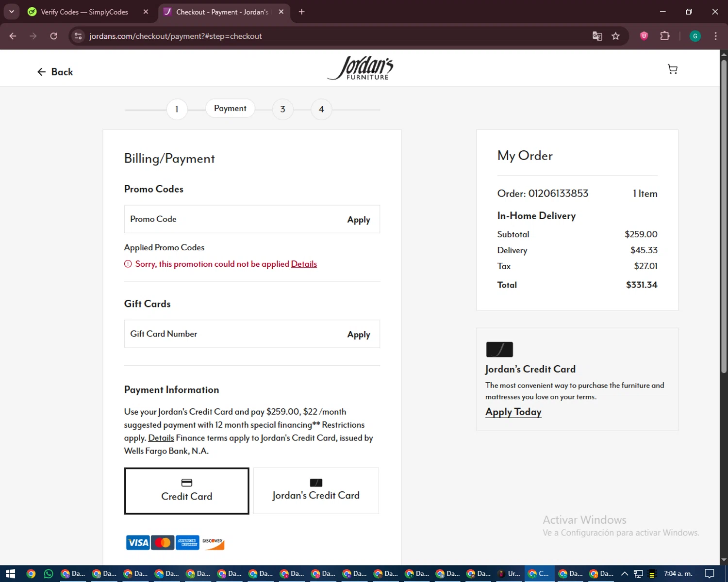The height and width of the screenshot is (582, 728).
Task: Open financing Details link in Payment Information
Action: coord(161,437)
